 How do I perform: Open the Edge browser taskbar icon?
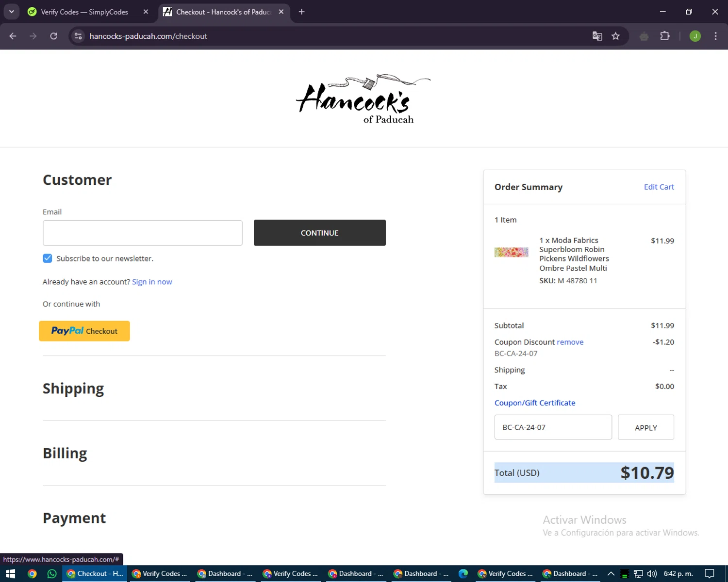(463, 574)
